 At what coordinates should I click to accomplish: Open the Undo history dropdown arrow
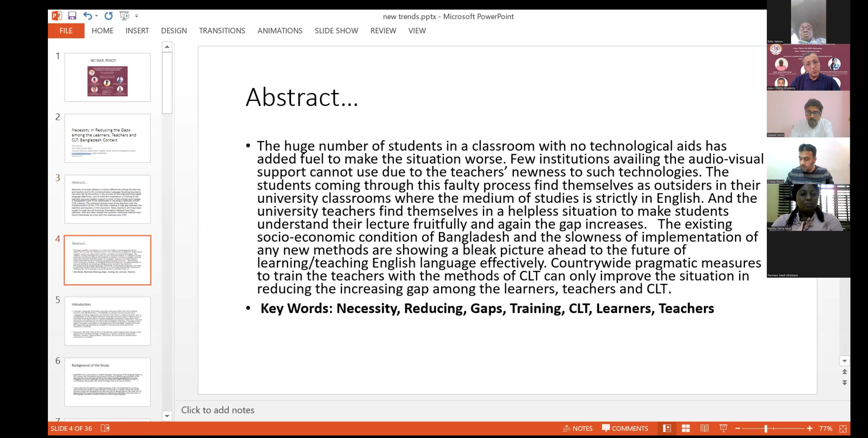96,15
